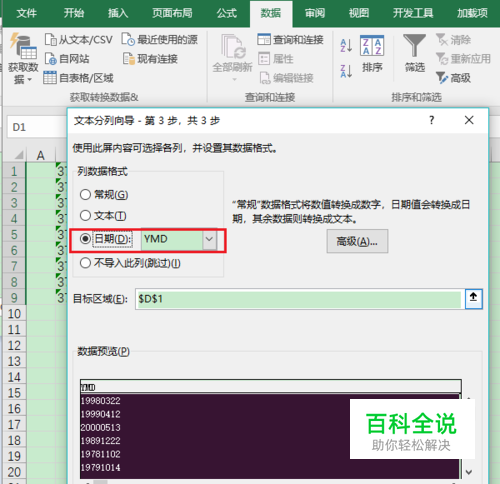Switch to the 加载项 tab
Viewport: 500px width, 484px height.
pos(472,13)
